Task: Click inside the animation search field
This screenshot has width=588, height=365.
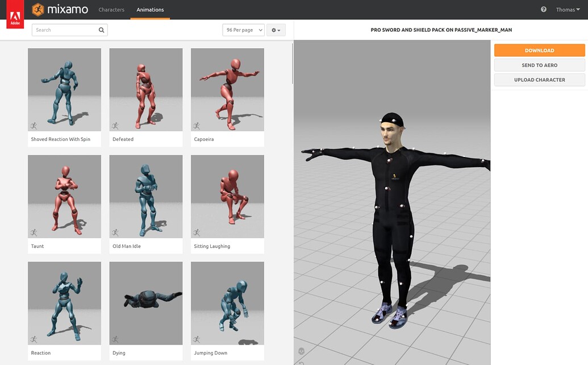Action: pos(62,30)
